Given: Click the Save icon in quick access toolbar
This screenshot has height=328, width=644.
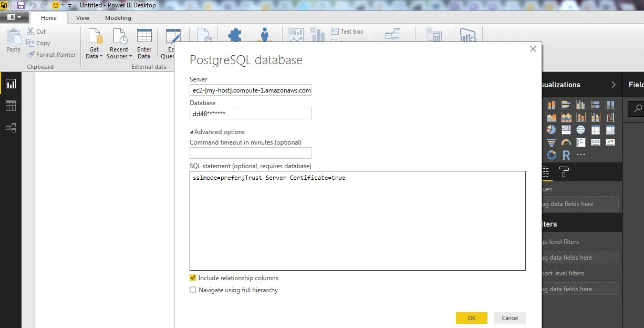Looking at the screenshot, I should pos(20,5).
